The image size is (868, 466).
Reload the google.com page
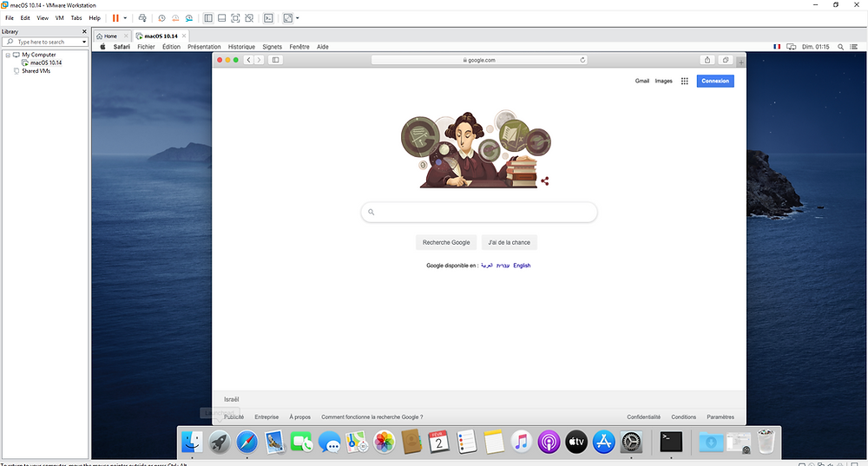(x=582, y=60)
